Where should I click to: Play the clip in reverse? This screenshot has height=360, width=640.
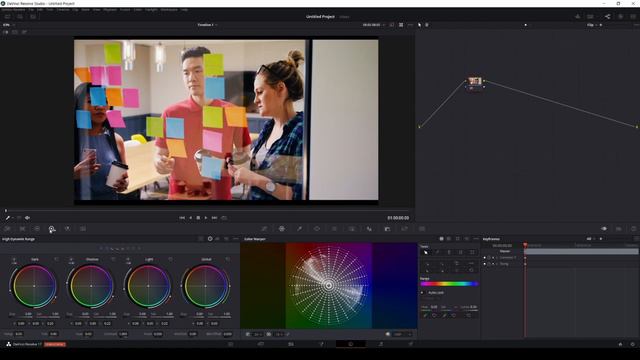(190, 218)
